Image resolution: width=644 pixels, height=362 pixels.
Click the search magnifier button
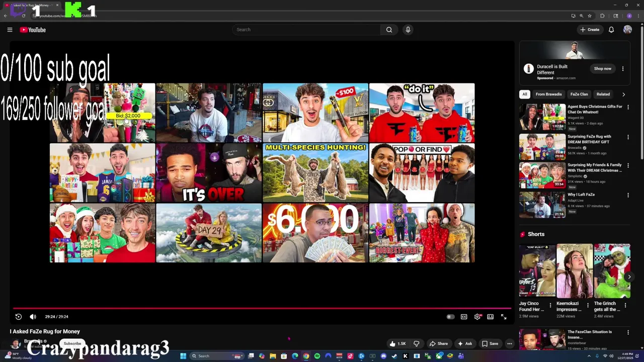pos(389,30)
